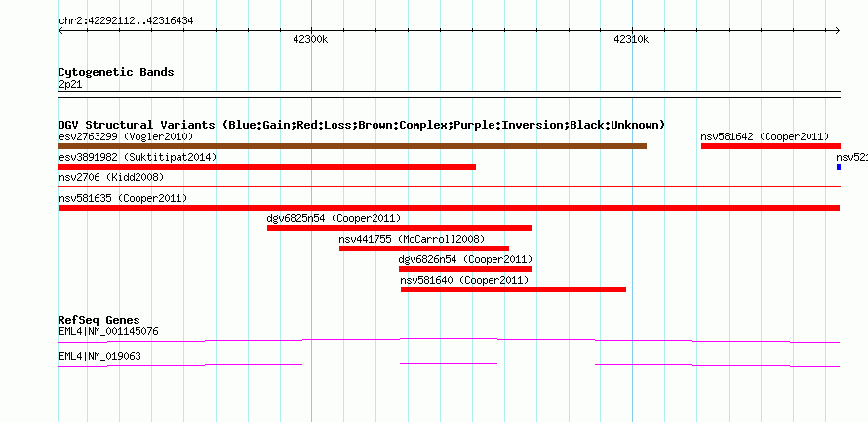The width and height of the screenshot is (868, 422).
Task: Open the EML4|NM_001145076 gene label
Action: click(108, 331)
